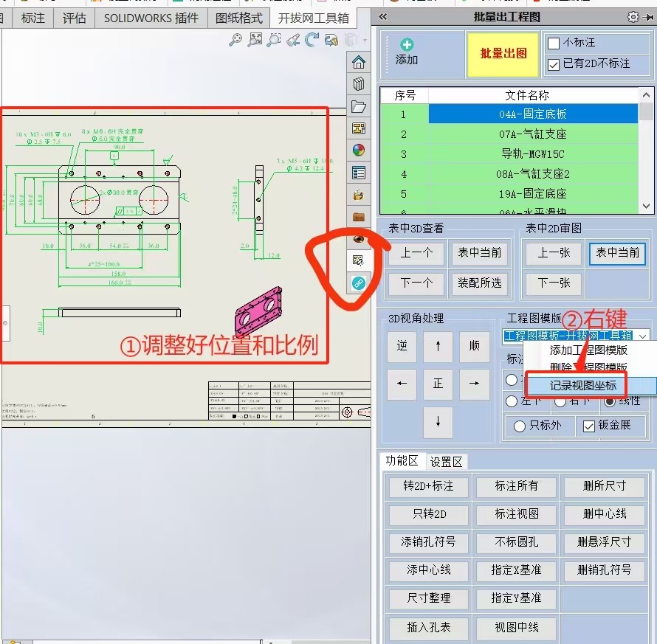Select the 右下 radio button
This screenshot has width=657, height=644.
pyautogui.click(x=560, y=401)
